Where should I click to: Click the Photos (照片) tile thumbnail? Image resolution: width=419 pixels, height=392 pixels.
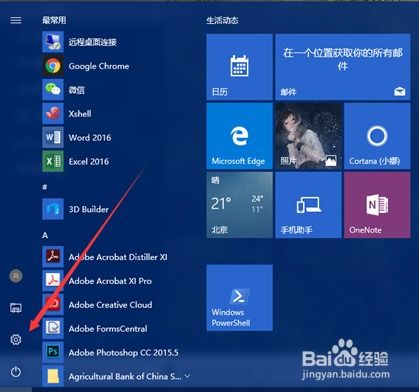coord(308,136)
